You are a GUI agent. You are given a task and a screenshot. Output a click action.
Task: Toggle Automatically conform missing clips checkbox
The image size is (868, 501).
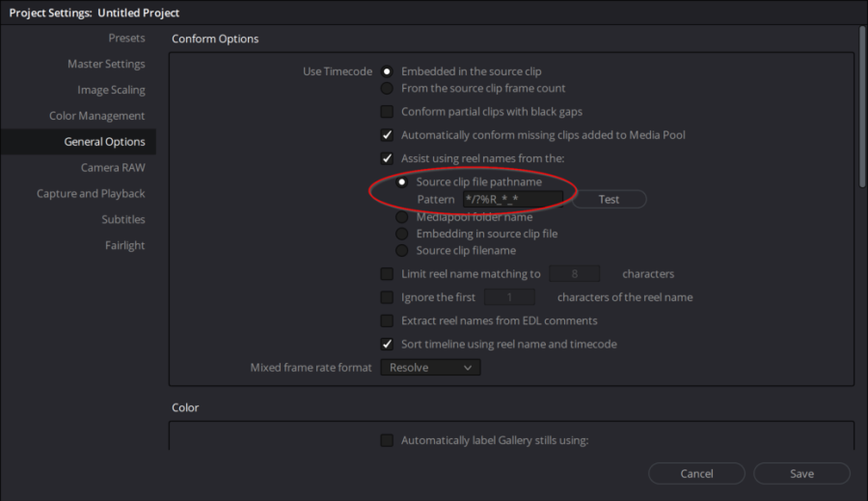[x=388, y=135]
